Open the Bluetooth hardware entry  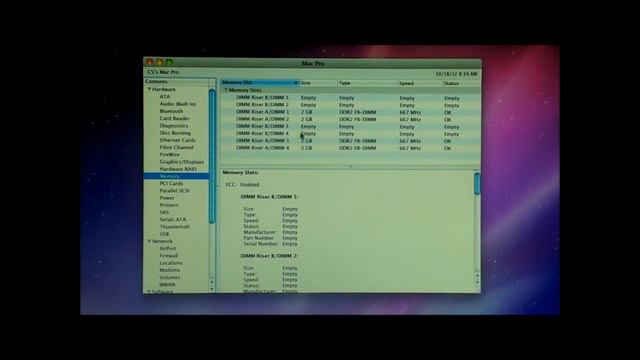[x=171, y=111]
